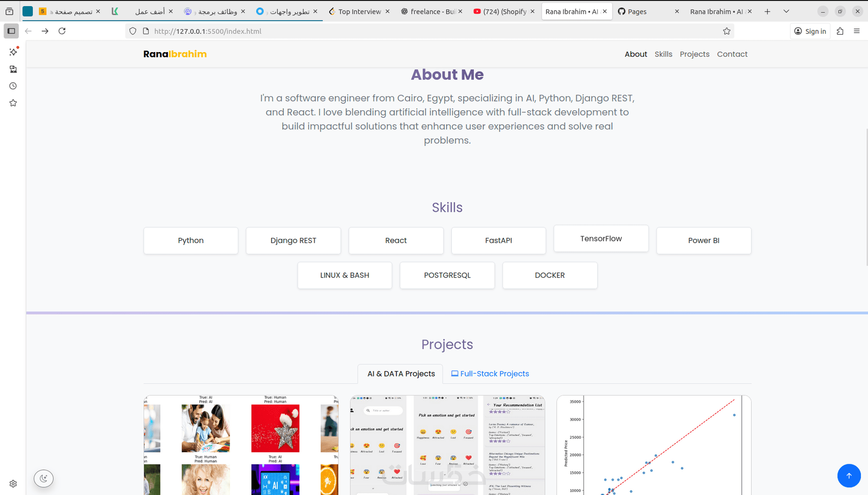Focus the address bar URL field
This screenshot has height=495, width=868.
pyautogui.click(x=429, y=31)
